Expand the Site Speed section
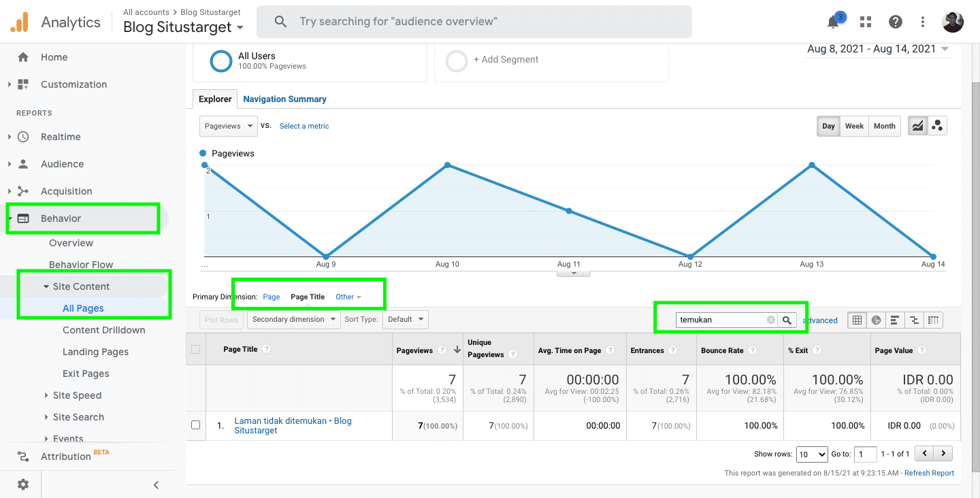 tap(77, 395)
